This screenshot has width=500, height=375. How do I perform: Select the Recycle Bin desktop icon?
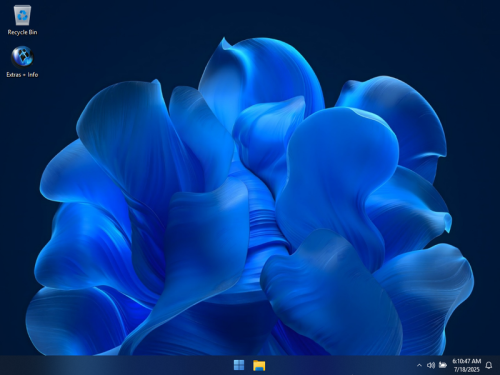click(x=22, y=20)
